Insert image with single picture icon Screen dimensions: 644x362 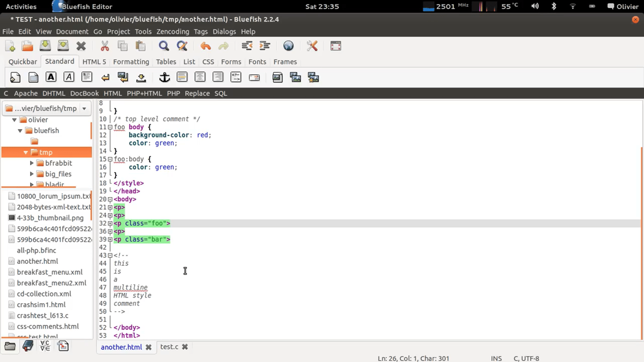pyautogui.click(x=277, y=77)
